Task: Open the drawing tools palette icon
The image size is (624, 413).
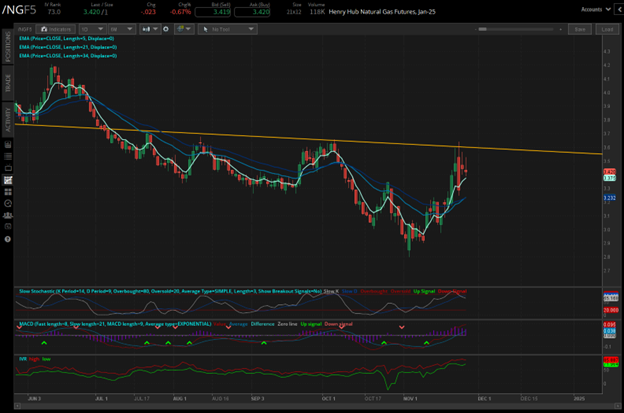Action: 184,30
